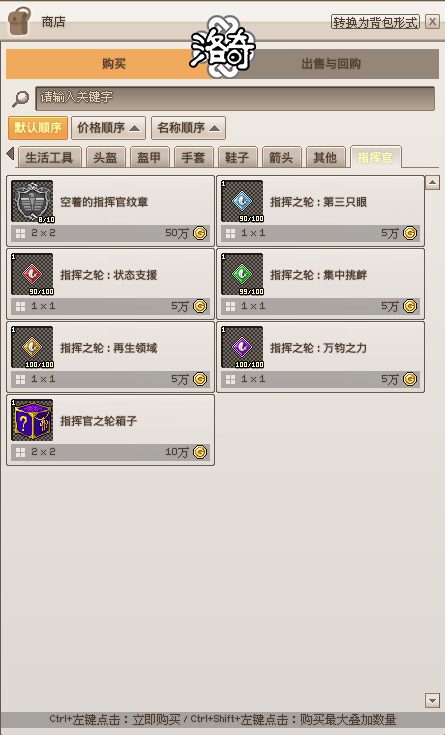445x735 pixels.
Task: Sort items by 名称顺序
Action: point(189,128)
